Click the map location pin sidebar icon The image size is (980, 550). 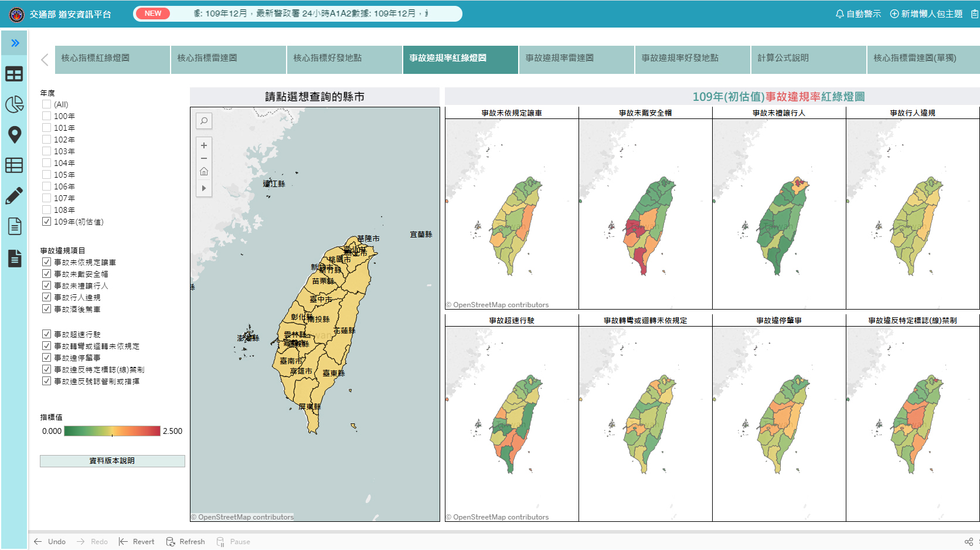[x=14, y=135]
